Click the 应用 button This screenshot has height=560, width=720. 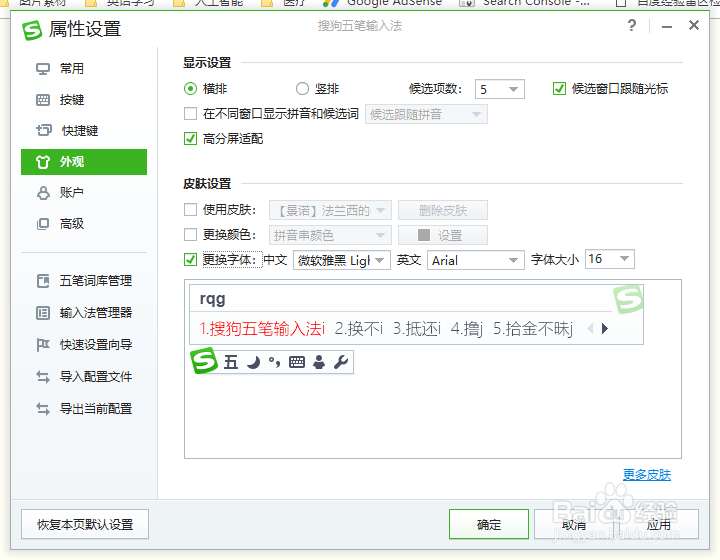(659, 524)
